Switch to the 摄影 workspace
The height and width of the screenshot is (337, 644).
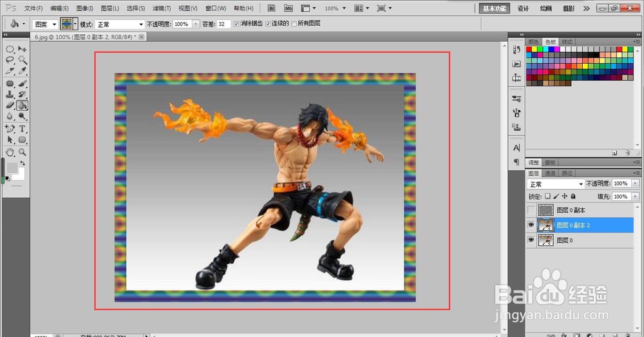click(x=569, y=8)
